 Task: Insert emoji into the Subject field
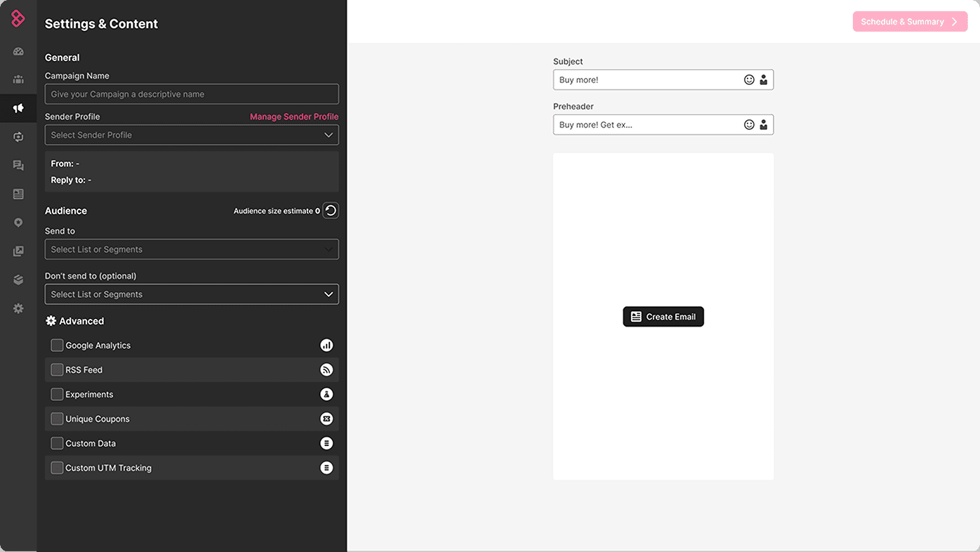(749, 80)
